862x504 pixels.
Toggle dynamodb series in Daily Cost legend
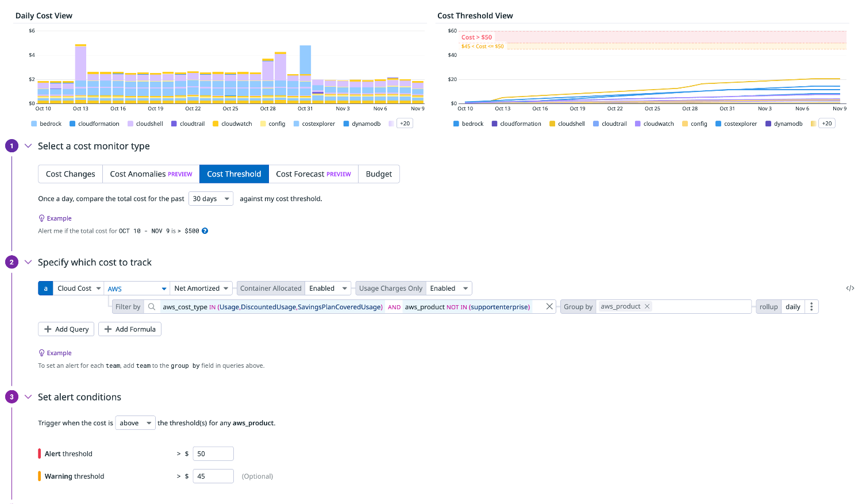[362, 124]
